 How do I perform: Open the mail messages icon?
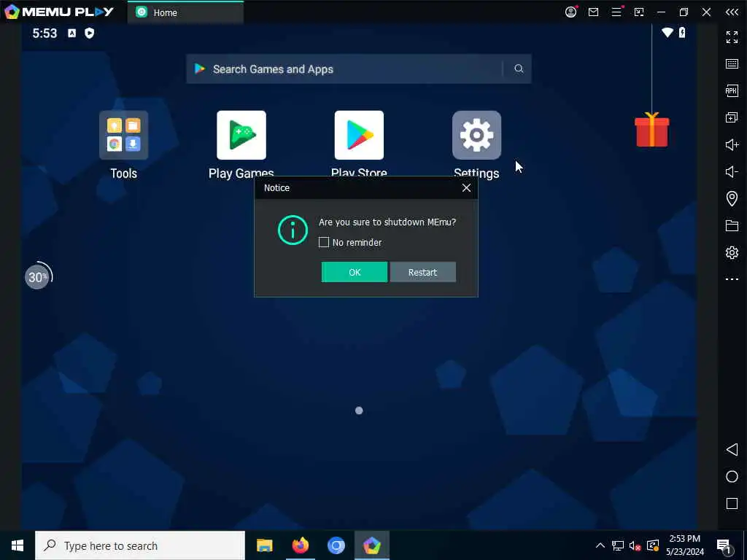point(593,12)
